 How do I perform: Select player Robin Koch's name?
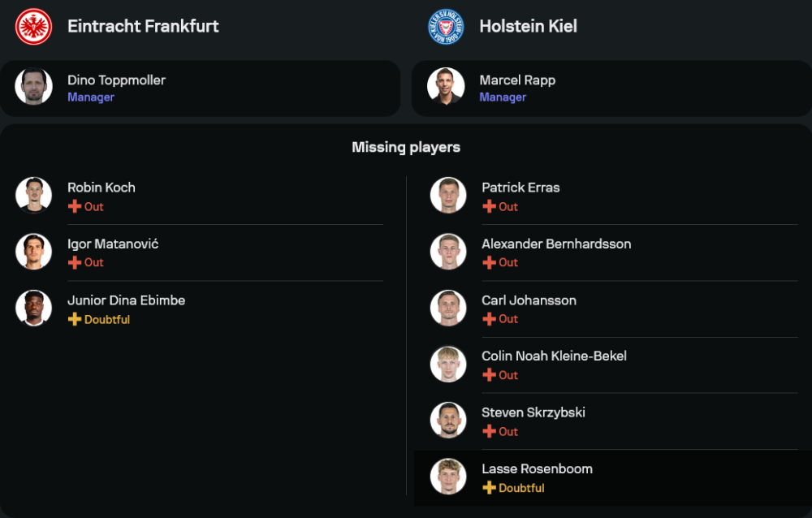point(101,188)
